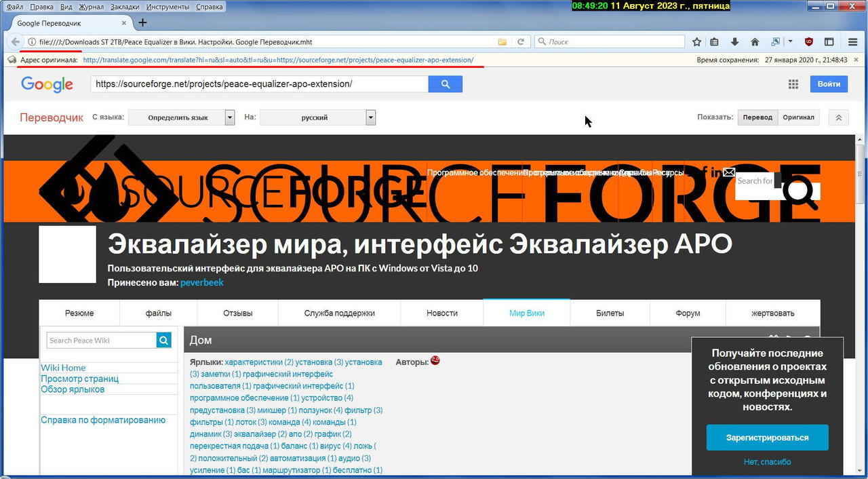Screen dimensions: 868x479
Task: Click the Google translate URL input field
Action: pos(260,84)
